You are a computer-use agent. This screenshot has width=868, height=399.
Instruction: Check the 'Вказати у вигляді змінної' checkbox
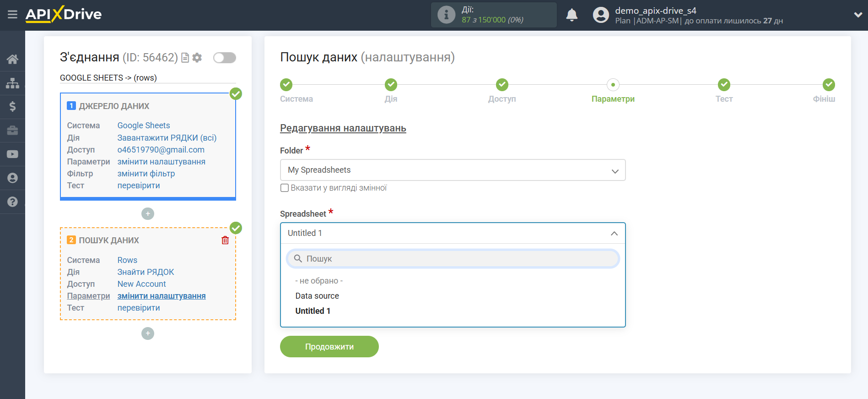point(285,188)
